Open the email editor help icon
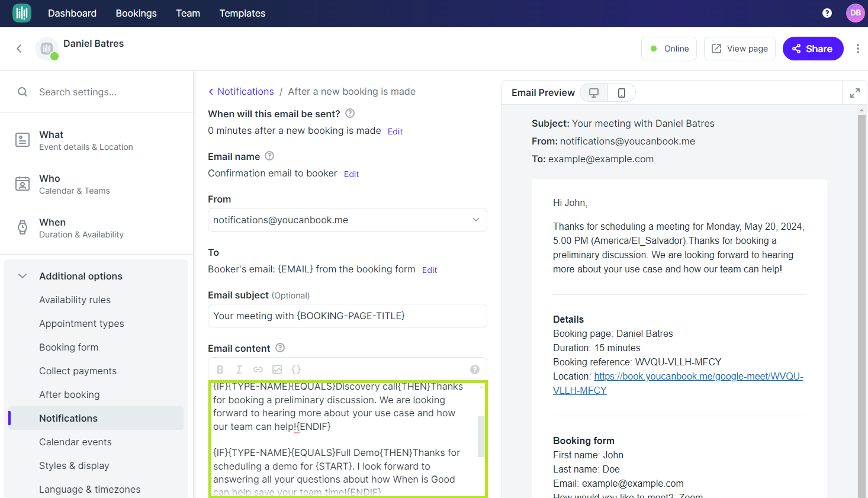This screenshot has height=498, width=868. coord(475,370)
